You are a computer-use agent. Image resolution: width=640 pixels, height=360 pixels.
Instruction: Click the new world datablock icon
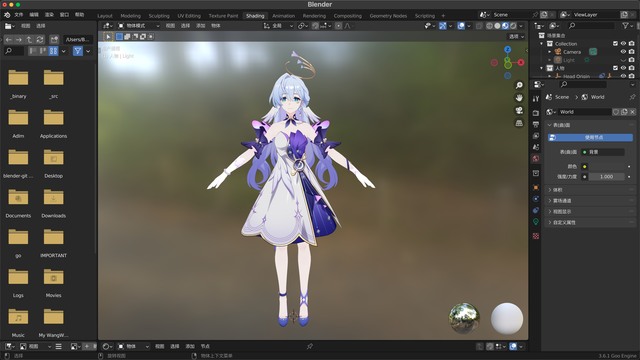pos(624,112)
